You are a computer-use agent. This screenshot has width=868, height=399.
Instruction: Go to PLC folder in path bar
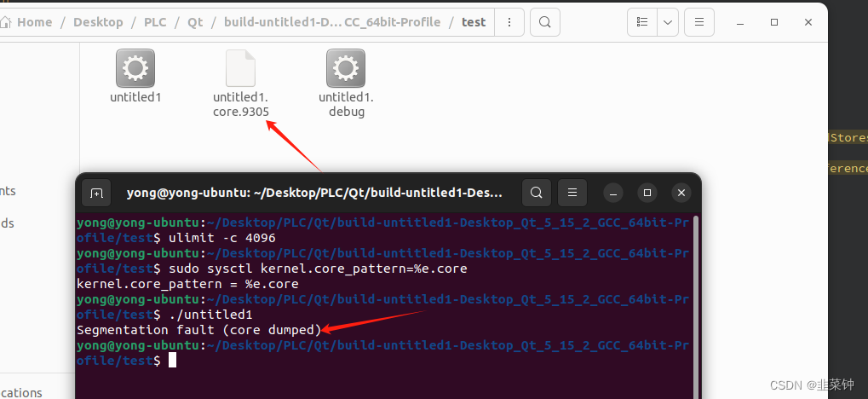pyautogui.click(x=156, y=22)
